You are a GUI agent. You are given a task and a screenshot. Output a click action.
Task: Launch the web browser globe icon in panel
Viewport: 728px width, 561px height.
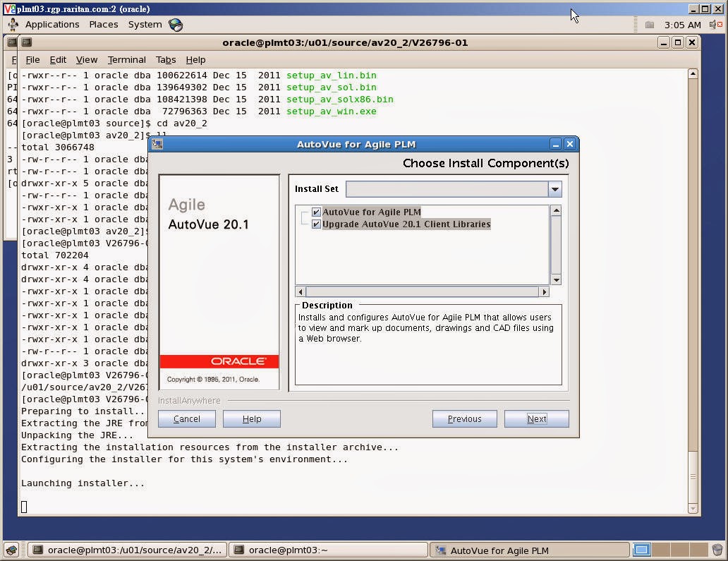click(176, 25)
